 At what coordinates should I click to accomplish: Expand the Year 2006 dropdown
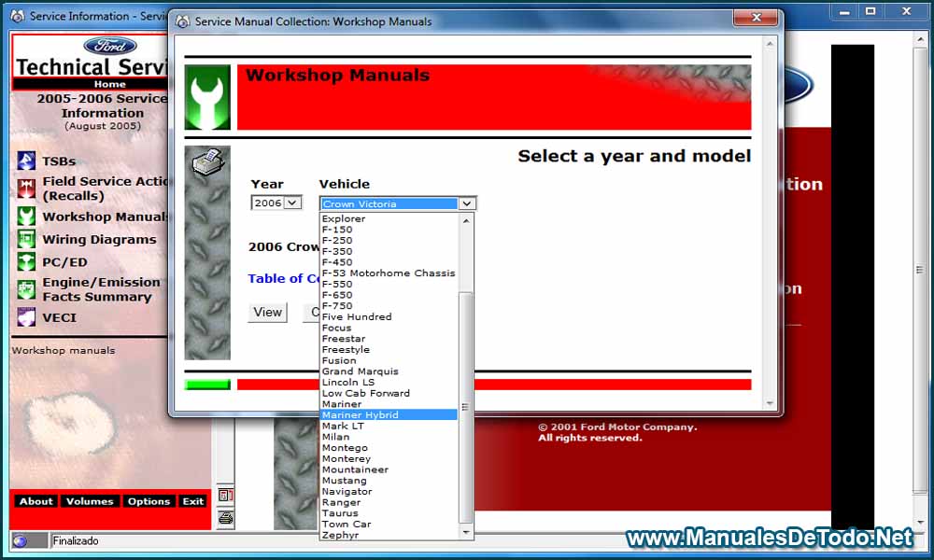click(291, 203)
